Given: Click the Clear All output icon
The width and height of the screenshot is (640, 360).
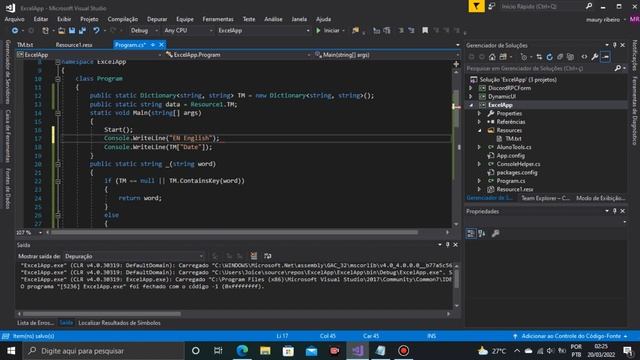Looking at the screenshot, I should tap(253, 256).
